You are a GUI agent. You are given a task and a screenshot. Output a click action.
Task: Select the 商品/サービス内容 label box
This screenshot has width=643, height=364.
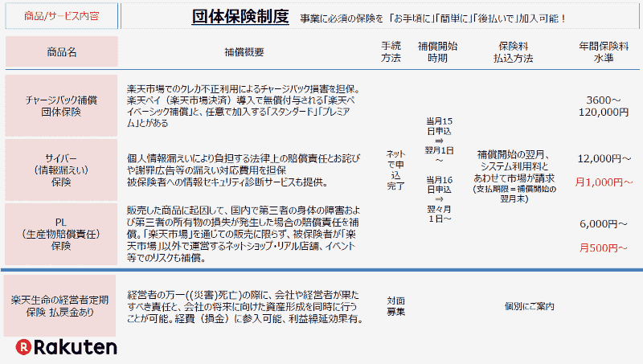[x=62, y=16]
